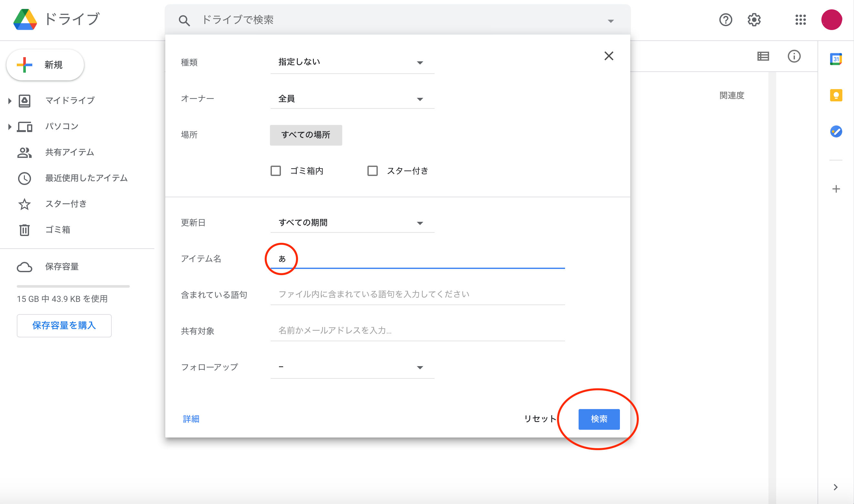Click the account avatar circle
Image resolution: width=854 pixels, height=504 pixels.
click(x=831, y=20)
